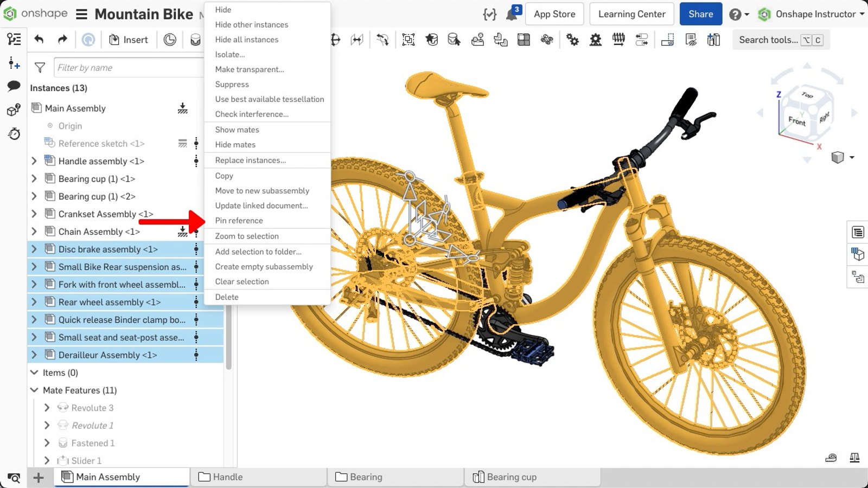Screen dimensions: 868x488
Task: Click the Front face of view cube
Action: point(796,120)
